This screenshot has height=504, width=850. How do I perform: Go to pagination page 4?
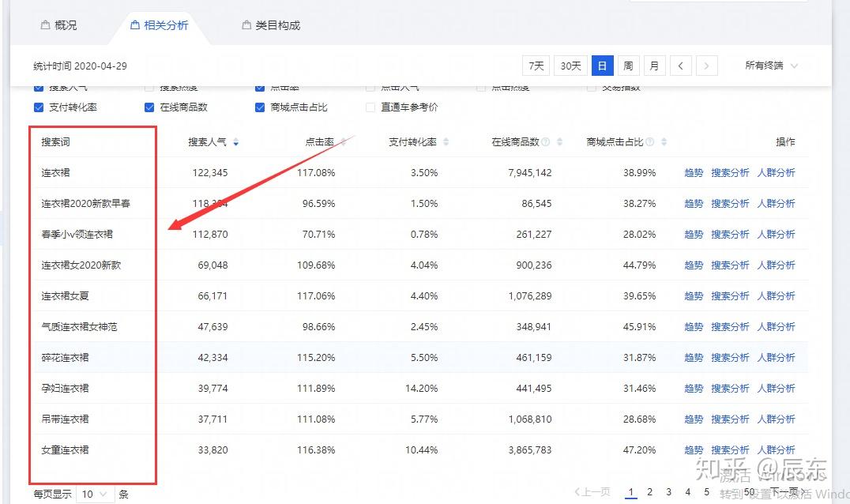687,492
